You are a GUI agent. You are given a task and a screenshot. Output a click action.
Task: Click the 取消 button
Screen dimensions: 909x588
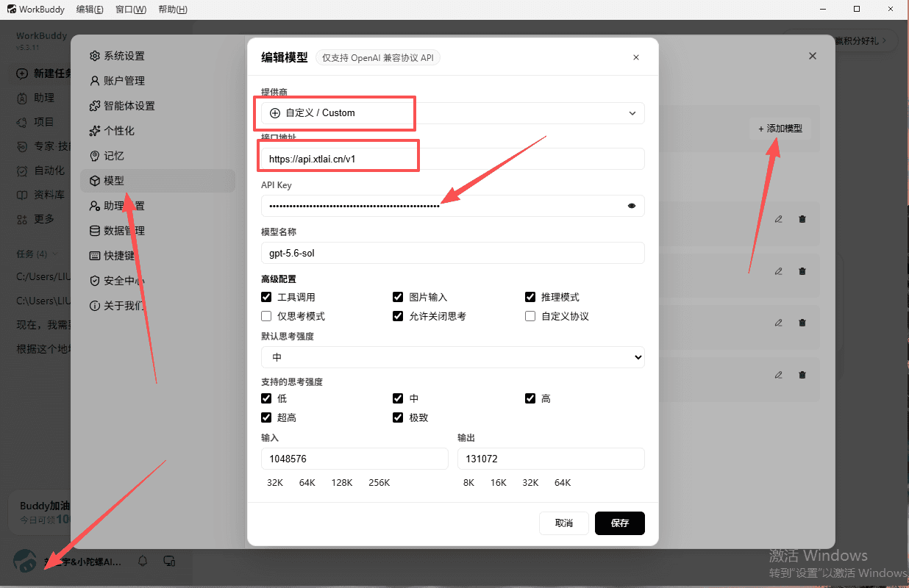[564, 523]
